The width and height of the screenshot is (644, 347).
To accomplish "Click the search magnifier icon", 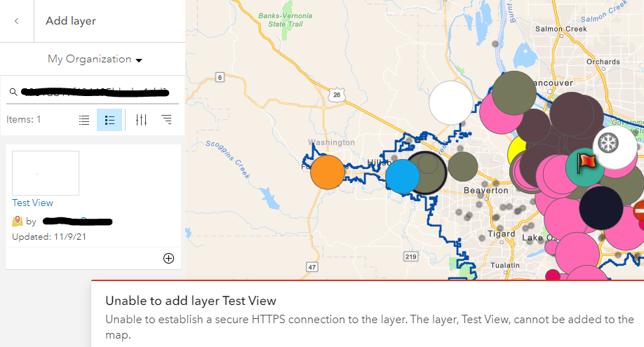I will coord(13,92).
